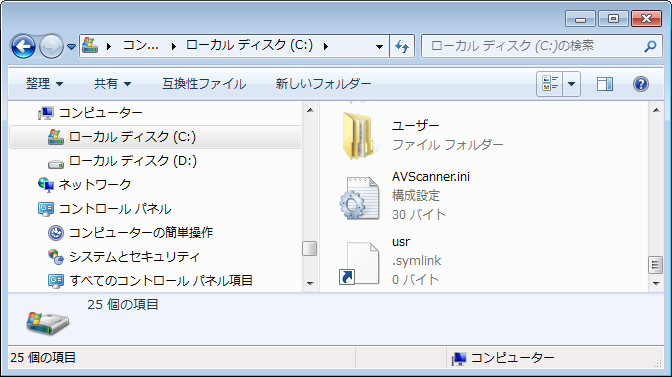Open the view options dropdown arrow
Screen dimensions: 672x377
[x=572, y=84]
